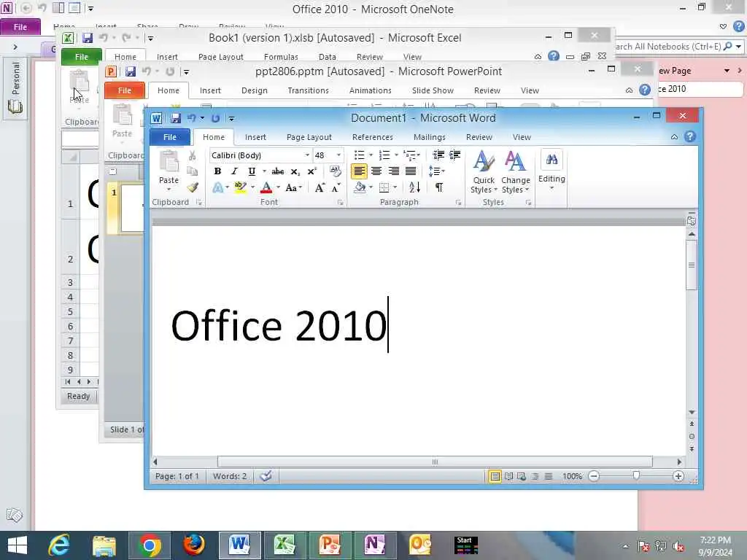Open the Numbering dropdown arrow in Word
Image resolution: width=747 pixels, height=560 pixels.
pyautogui.click(x=396, y=155)
